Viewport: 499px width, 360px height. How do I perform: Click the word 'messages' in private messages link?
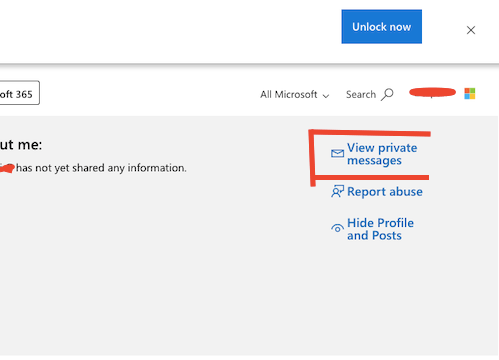click(x=374, y=161)
